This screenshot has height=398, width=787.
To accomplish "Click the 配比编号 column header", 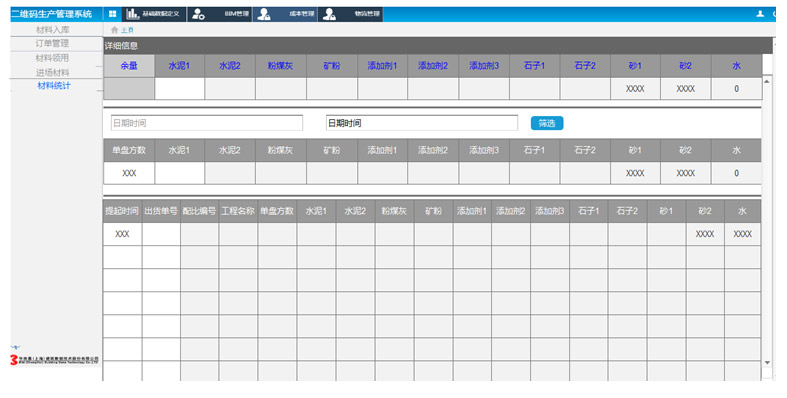I will click(200, 211).
